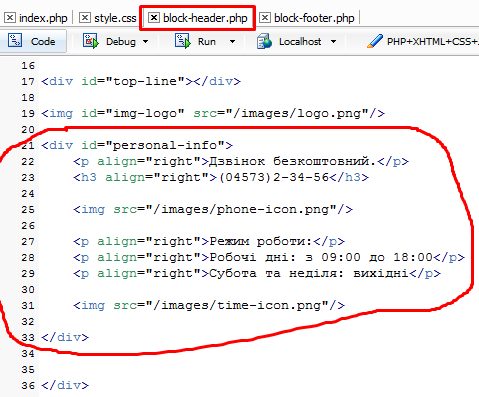
Task: Click the Localhost button label
Action: tap(300, 42)
